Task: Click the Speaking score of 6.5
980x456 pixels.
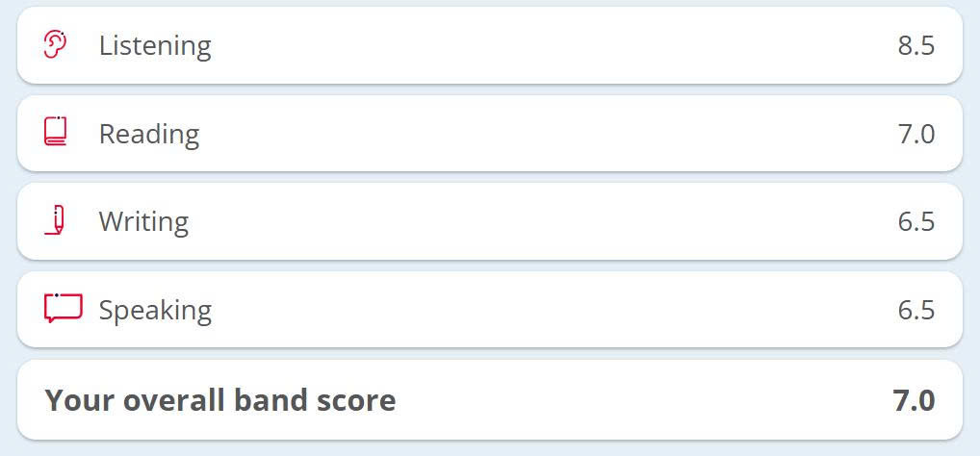Action: 916,310
